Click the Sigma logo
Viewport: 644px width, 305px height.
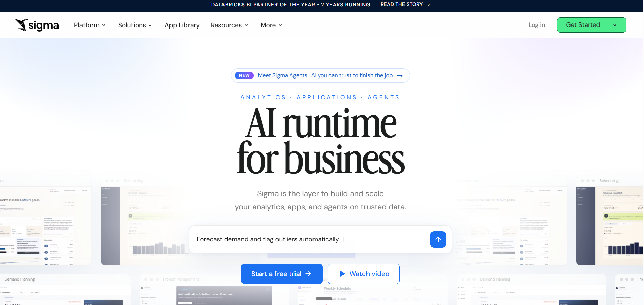tap(37, 25)
